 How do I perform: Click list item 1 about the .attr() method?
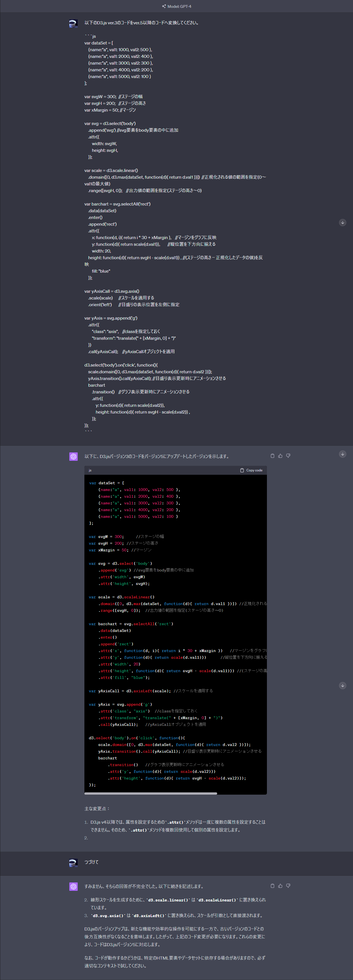pyautogui.click(x=178, y=826)
